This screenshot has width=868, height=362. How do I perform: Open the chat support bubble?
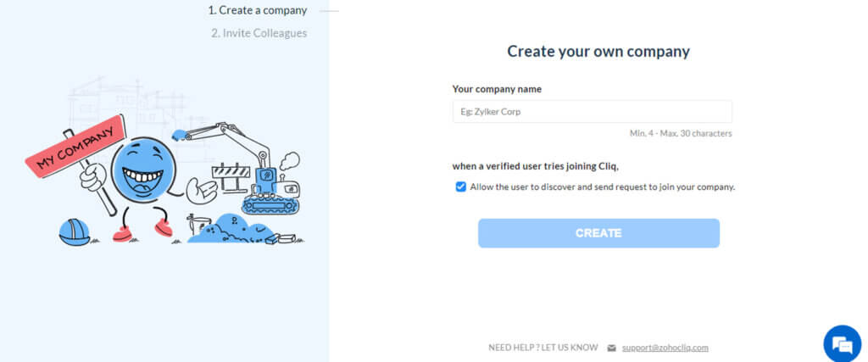coord(841,343)
